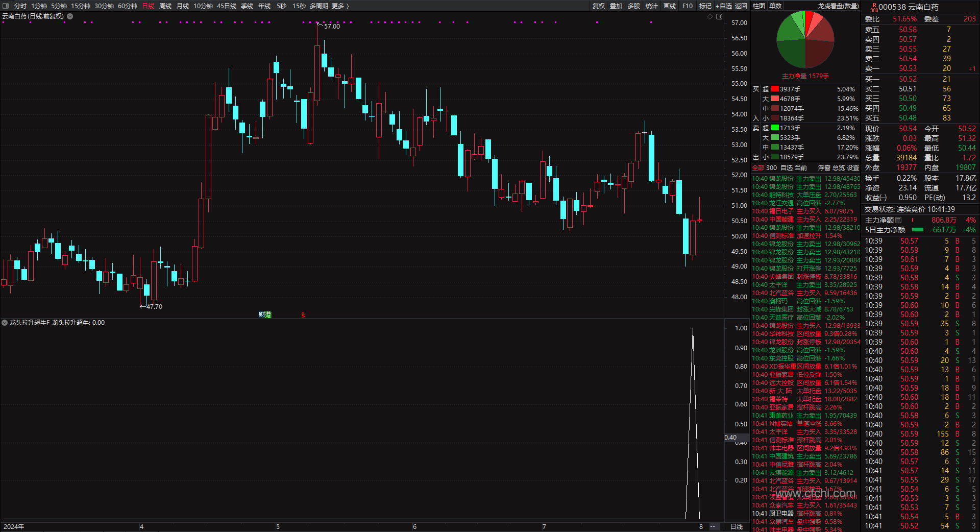Expand the 更多 timeframe options
980x532 pixels.
click(x=340, y=6)
